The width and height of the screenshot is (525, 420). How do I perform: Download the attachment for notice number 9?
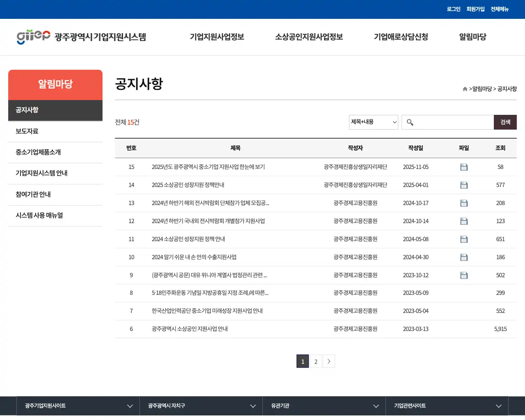[x=464, y=275]
